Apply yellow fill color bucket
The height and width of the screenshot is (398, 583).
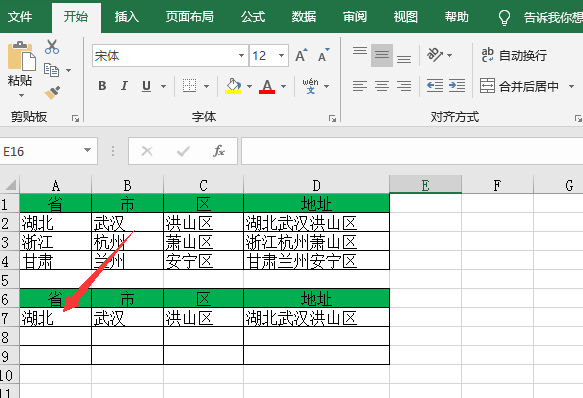[x=233, y=86]
